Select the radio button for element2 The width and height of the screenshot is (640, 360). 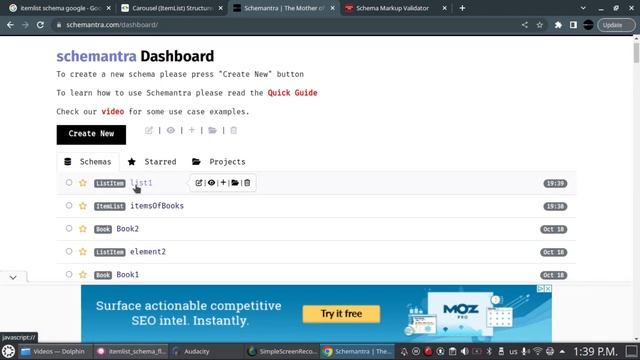[x=69, y=251]
